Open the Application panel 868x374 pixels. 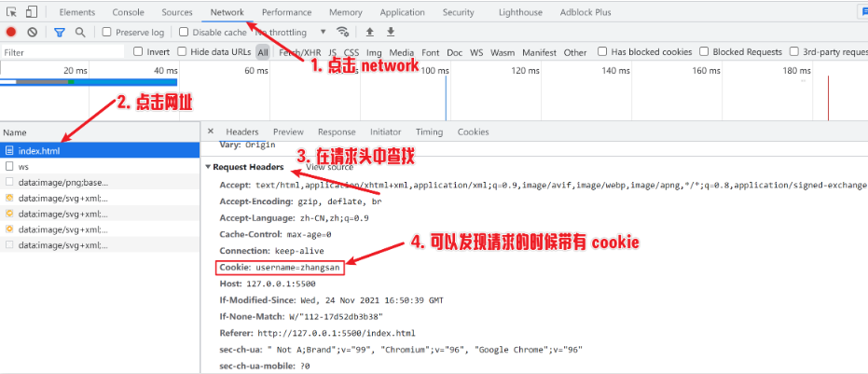pyautogui.click(x=403, y=12)
